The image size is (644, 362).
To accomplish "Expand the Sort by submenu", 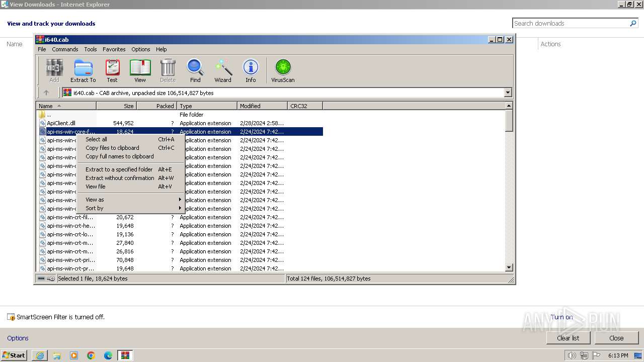I will (131, 208).
